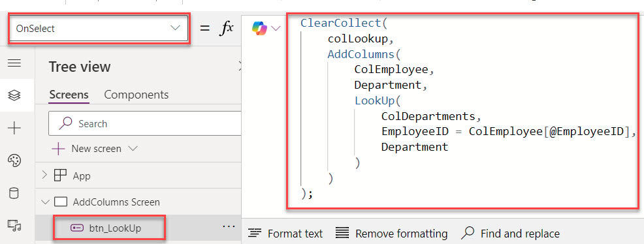Click the tree view Search field
This screenshot has height=244, width=644.
(x=144, y=123)
